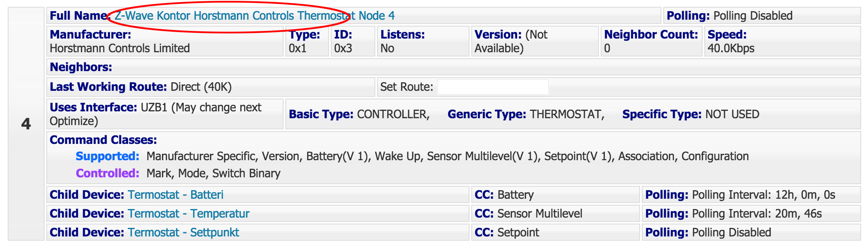Screen dimensions: 868x251
Task: Click the Supported command classes line
Action: 412,156
